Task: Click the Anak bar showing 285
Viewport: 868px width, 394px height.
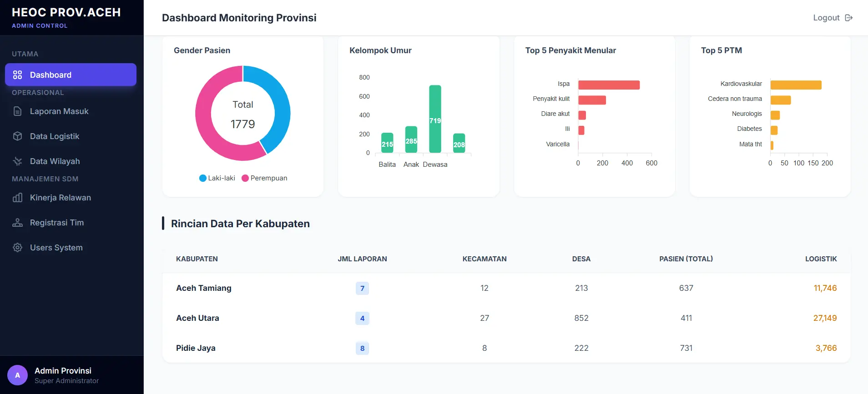Action: [411, 140]
